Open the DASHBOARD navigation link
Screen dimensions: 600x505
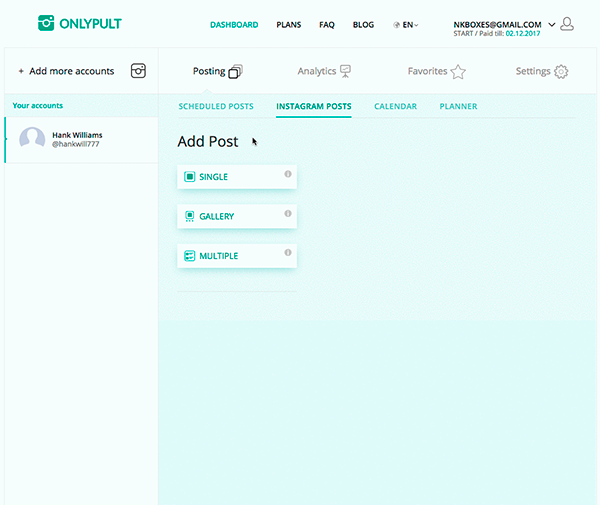click(234, 25)
